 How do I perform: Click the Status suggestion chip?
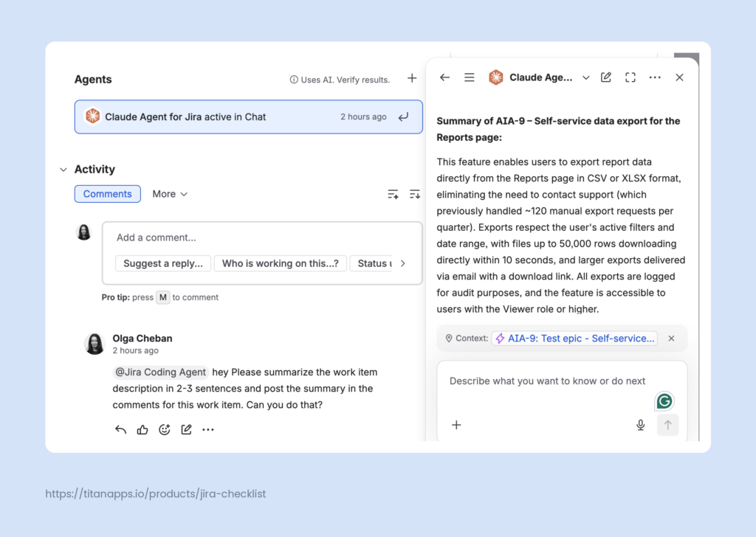coord(372,263)
